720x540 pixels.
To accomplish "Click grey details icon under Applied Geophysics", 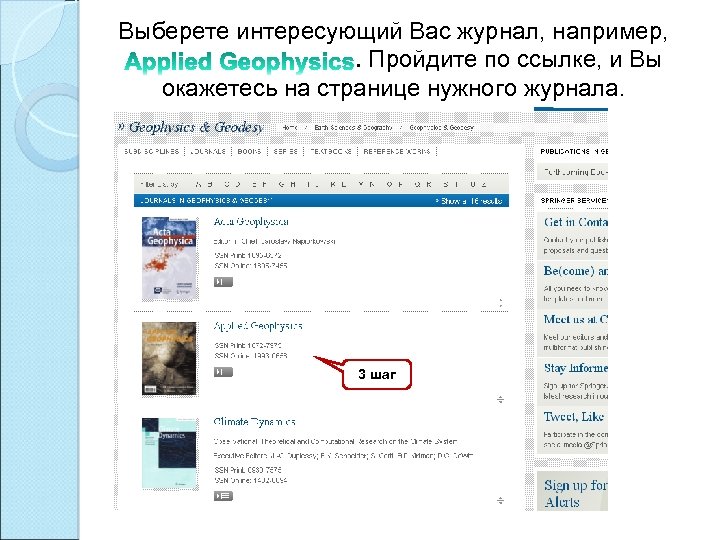I will 223,372.
